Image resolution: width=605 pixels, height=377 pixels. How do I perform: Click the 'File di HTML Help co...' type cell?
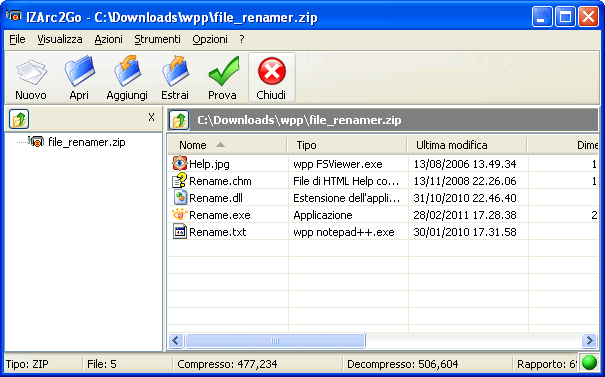[x=346, y=181]
